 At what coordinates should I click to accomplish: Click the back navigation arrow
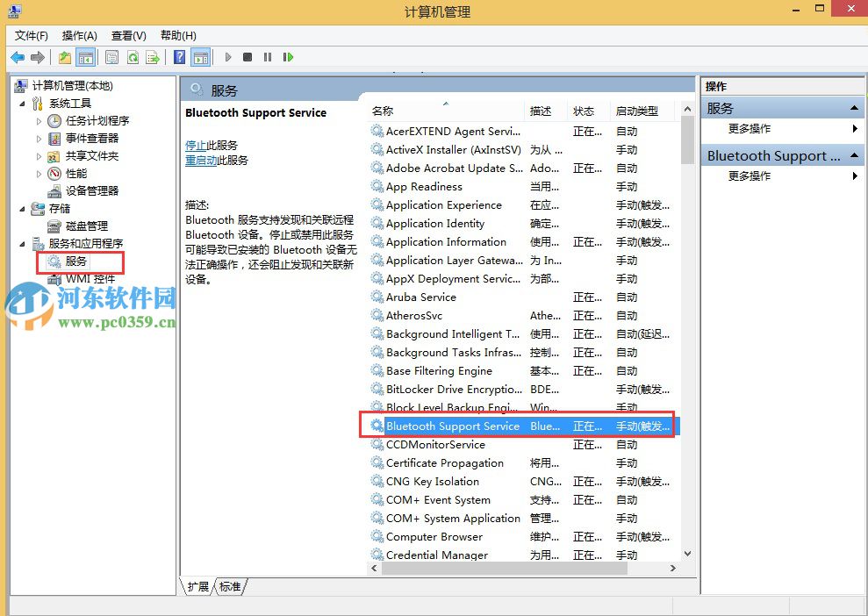pyautogui.click(x=18, y=57)
